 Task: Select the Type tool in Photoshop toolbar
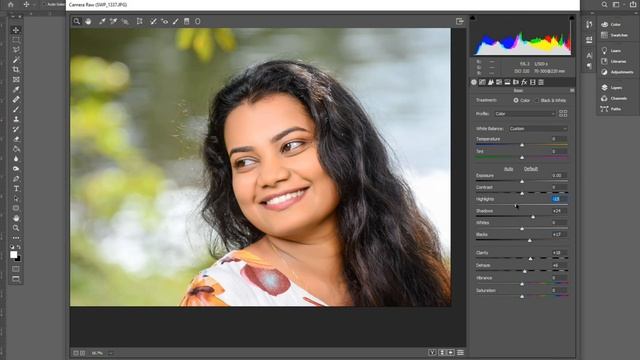(x=16, y=189)
